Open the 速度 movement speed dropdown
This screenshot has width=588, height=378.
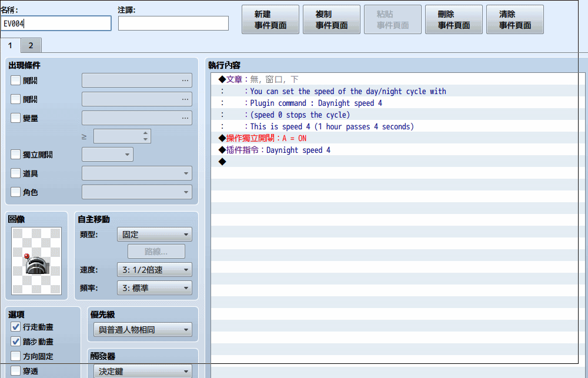(x=155, y=270)
